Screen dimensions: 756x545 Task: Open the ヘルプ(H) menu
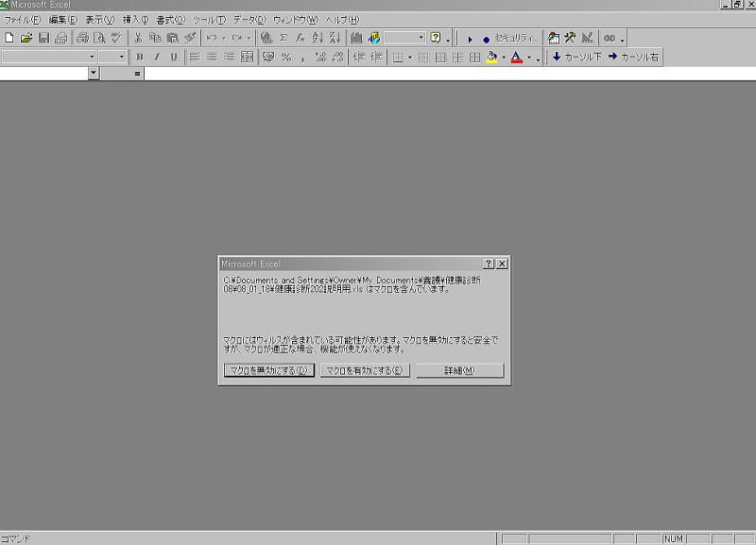[x=342, y=20]
